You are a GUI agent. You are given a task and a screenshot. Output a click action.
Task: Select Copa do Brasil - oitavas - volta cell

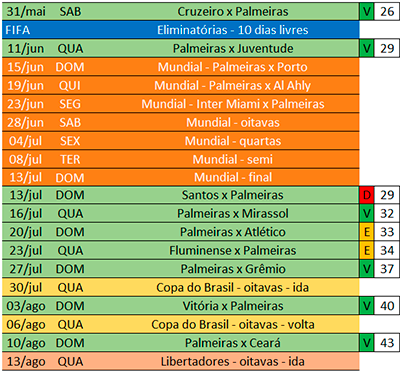click(233, 324)
